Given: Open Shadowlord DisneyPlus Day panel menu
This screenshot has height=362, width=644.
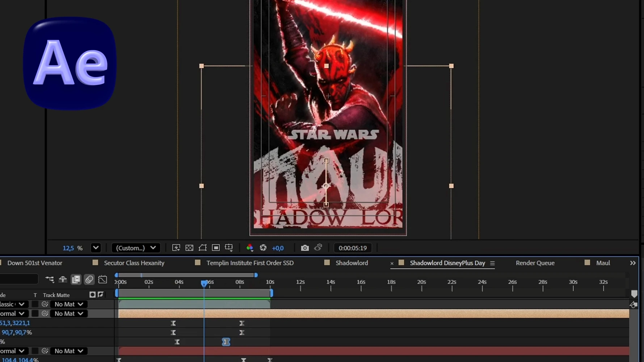Looking at the screenshot, I should pos(492,263).
